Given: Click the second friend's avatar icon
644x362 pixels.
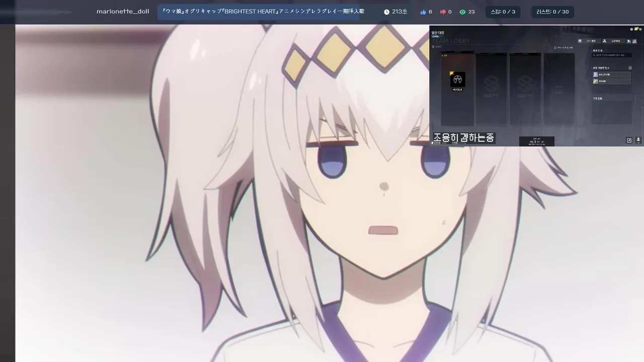Looking at the screenshot, I should (x=595, y=81).
